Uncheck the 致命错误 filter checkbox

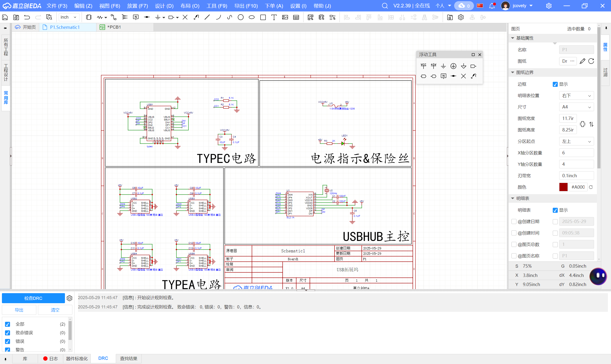8,333
